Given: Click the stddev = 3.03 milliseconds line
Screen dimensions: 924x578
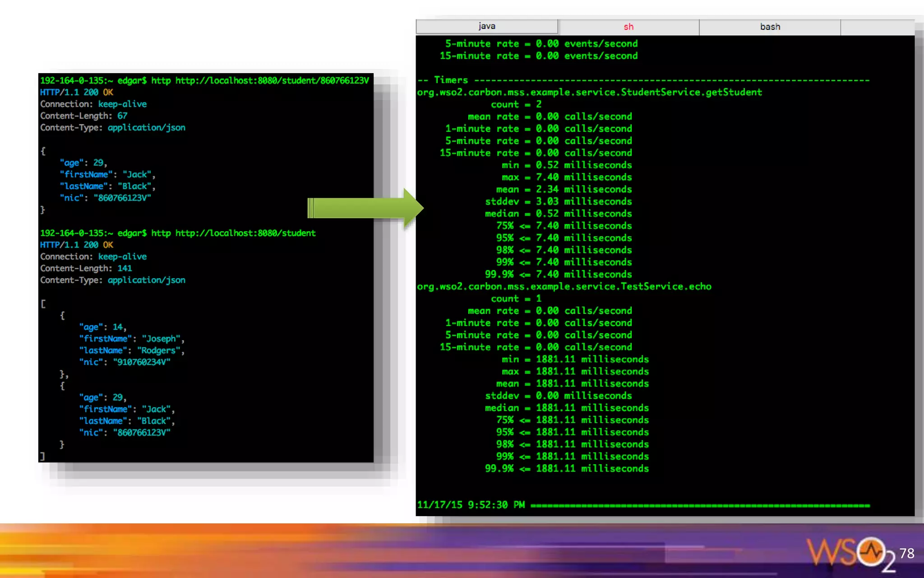Looking at the screenshot, I should (558, 202).
